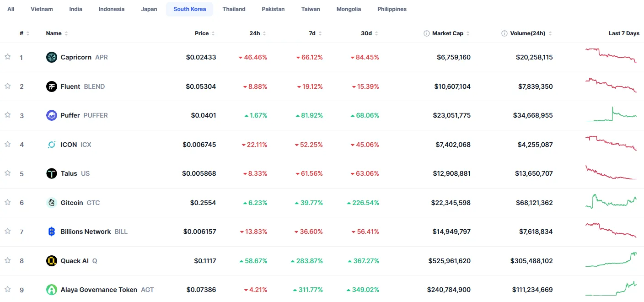Sort by Volume(24h) column header
644x302 pixels.
tap(531, 33)
